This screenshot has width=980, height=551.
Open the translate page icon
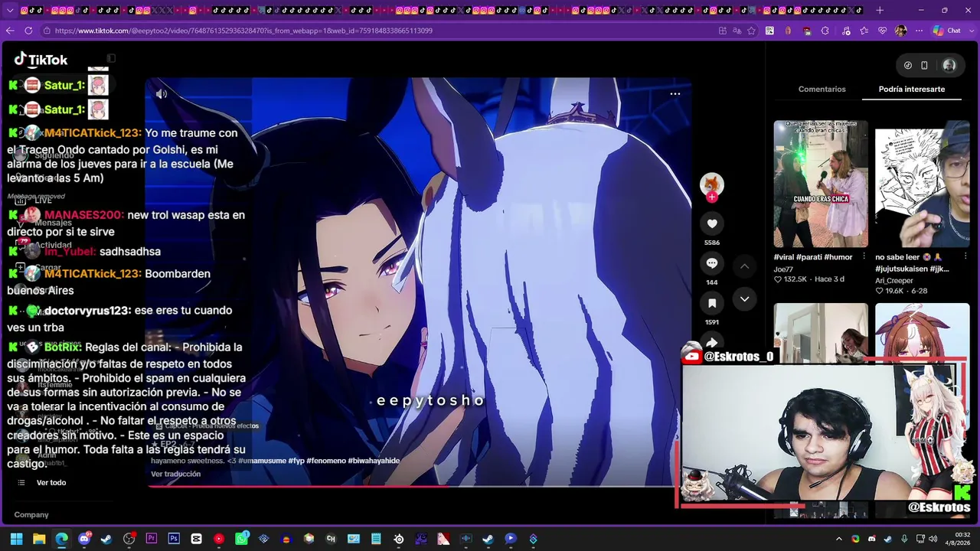pos(737,31)
